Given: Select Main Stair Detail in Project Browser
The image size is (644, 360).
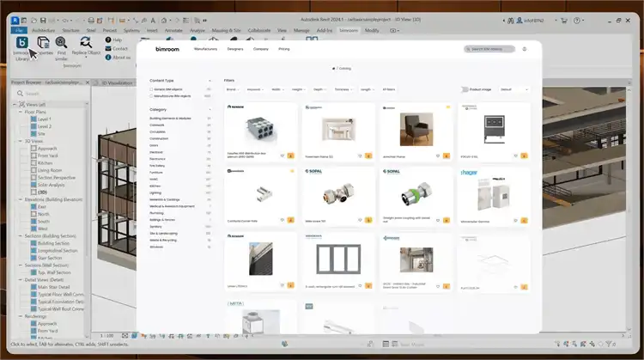Looking at the screenshot, I should tap(53, 287).
